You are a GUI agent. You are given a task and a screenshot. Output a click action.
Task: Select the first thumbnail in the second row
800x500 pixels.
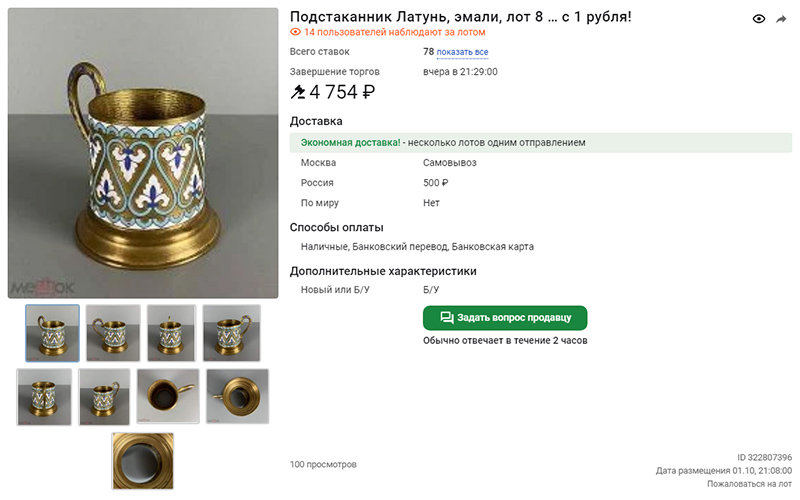click(44, 397)
